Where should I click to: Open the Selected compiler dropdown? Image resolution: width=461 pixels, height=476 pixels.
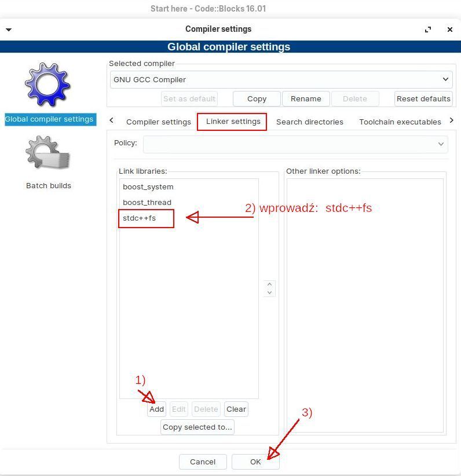281,79
